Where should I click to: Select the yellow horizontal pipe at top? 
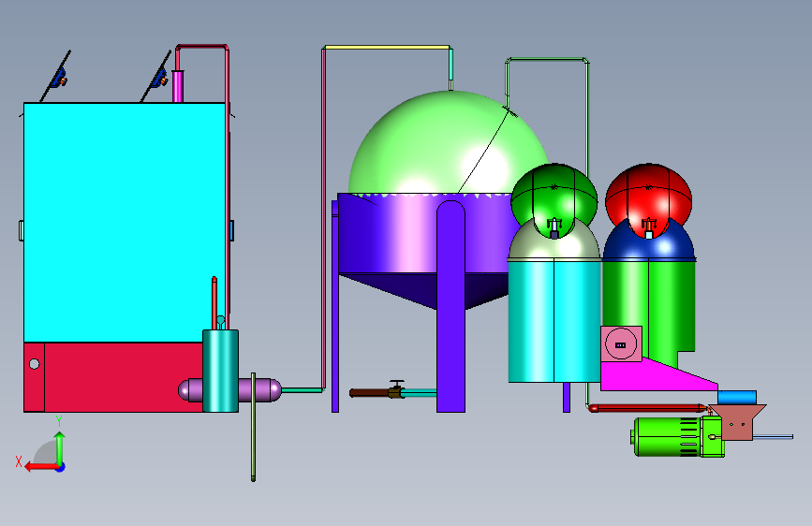(388, 47)
